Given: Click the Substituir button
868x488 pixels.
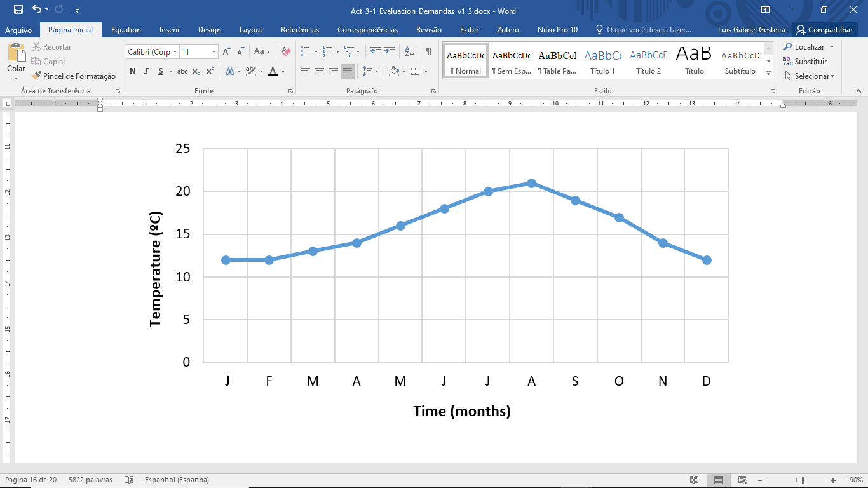Looking at the screenshot, I should pyautogui.click(x=805, y=62).
